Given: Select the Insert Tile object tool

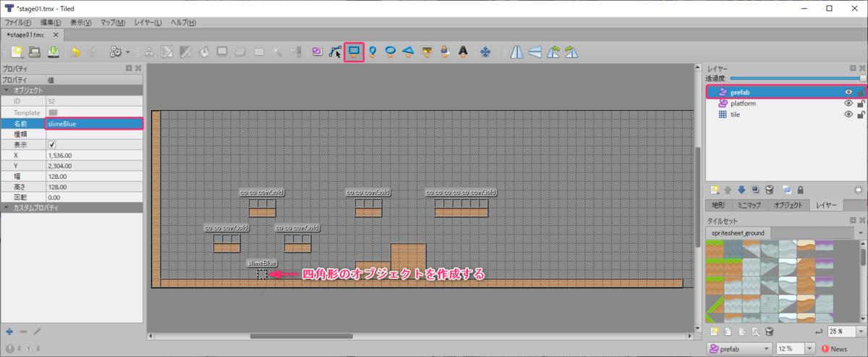Looking at the screenshot, I should coord(427,52).
